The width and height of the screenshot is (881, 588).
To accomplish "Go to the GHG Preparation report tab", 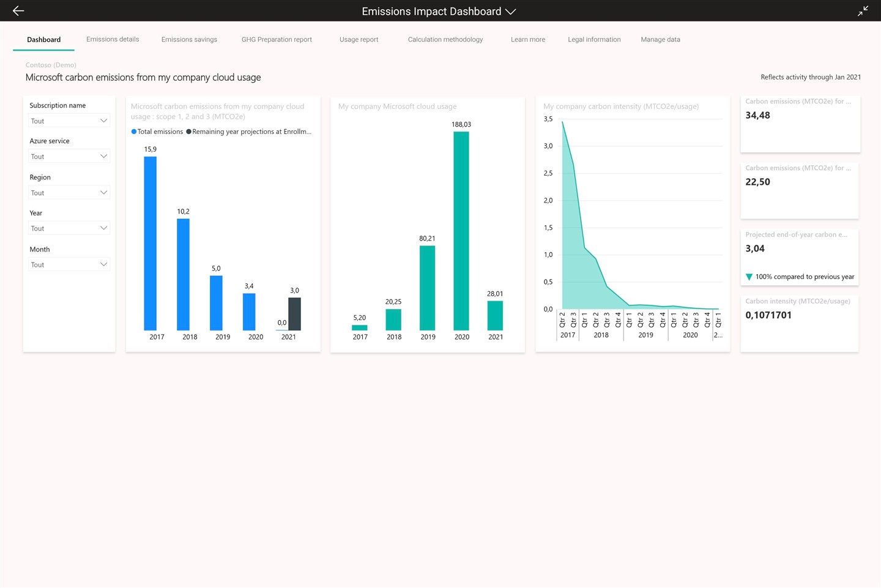I will pos(277,40).
